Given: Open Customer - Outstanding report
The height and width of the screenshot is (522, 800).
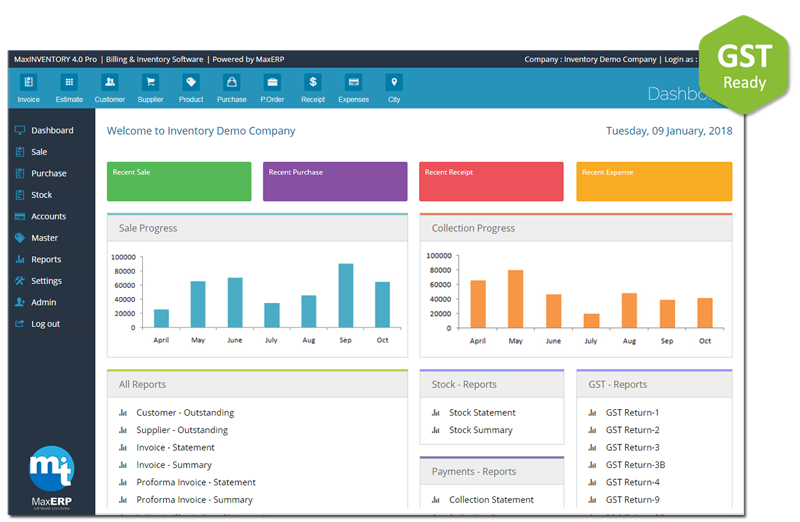Looking at the screenshot, I should [185, 412].
